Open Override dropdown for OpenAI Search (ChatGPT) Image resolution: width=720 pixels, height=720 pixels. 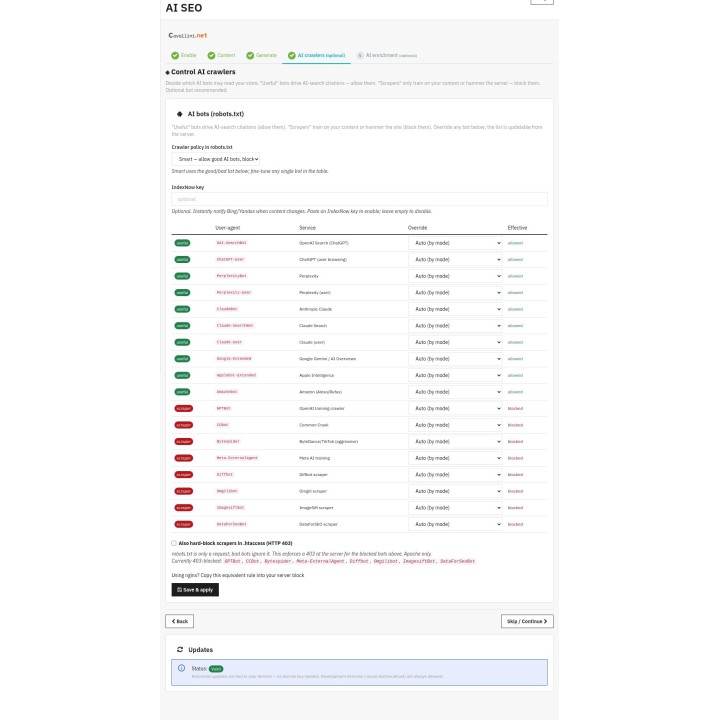(455, 243)
